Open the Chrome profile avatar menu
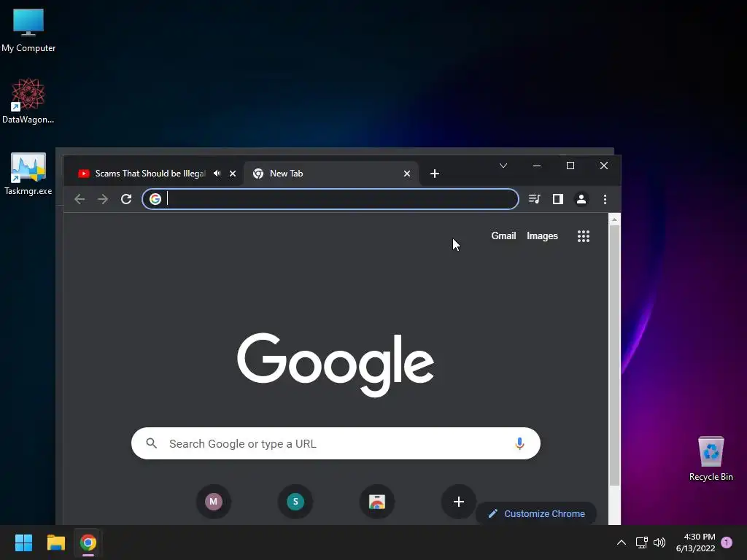Image resolution: width=747 pixels, height=560 pixels. pos(581,199)
